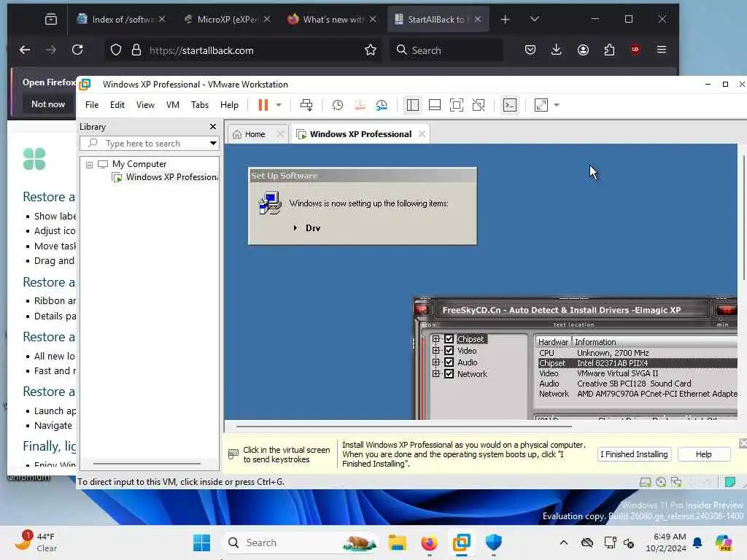Take a snapshot of this virtual machine
This screenshot has height=560, width=747.
pyautogui.click(x=337, y=105)
